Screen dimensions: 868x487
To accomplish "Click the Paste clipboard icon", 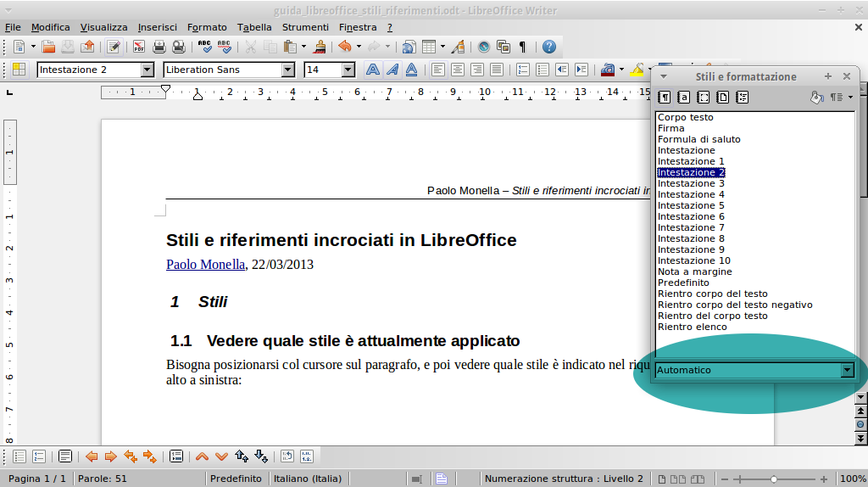I will 290,48.
